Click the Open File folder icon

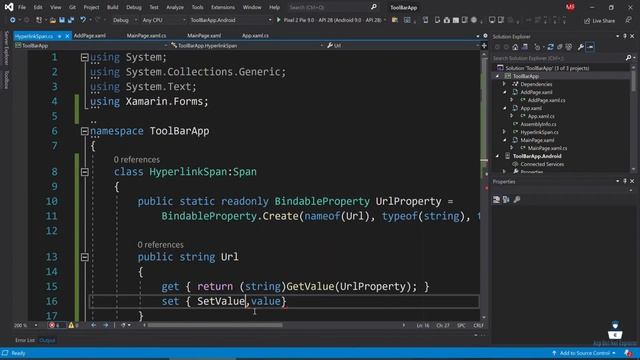53,20
